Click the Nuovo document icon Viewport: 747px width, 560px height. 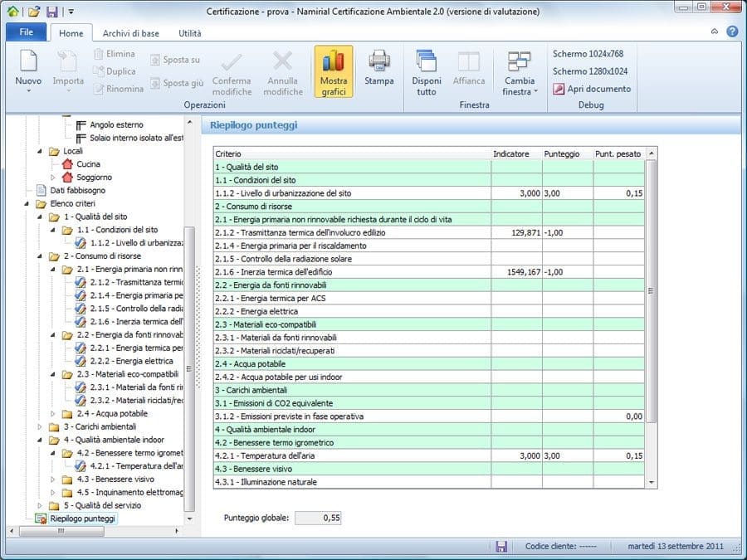(28, 61)
